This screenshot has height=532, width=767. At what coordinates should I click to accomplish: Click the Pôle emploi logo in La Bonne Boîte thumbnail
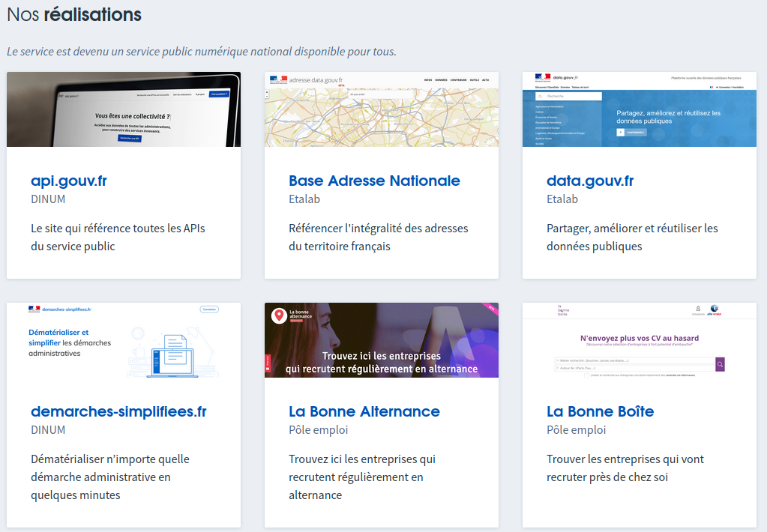click(x=715, y=310)
